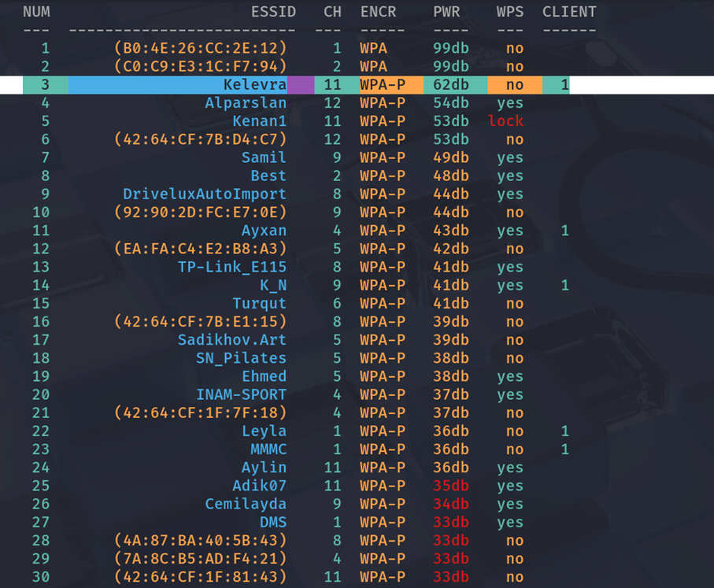
Task: Click the ENCR column header
Action: (378, 12)
